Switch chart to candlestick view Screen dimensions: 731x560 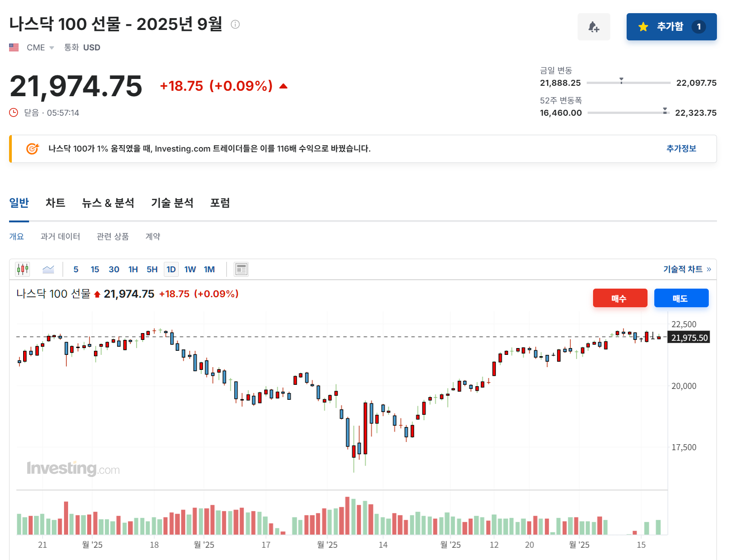click(x=23, y=269)
